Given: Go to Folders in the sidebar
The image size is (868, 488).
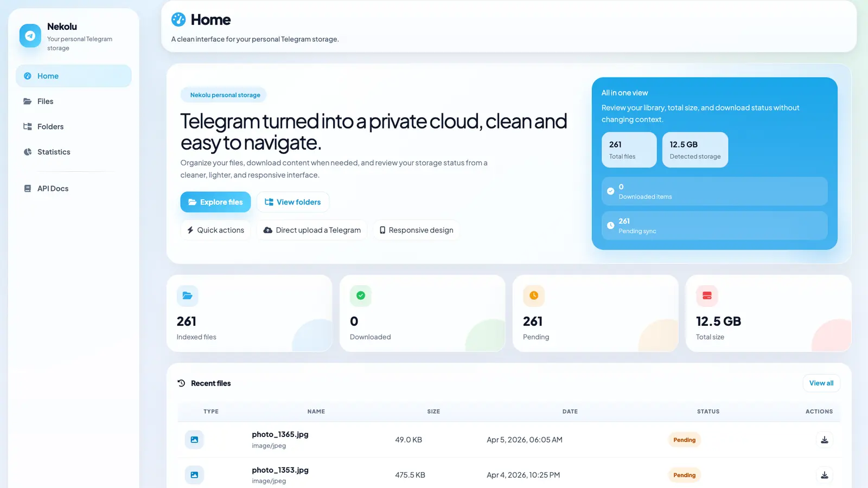Looking at the screenshot, I should pyautogui.click(x=50, y=126).
